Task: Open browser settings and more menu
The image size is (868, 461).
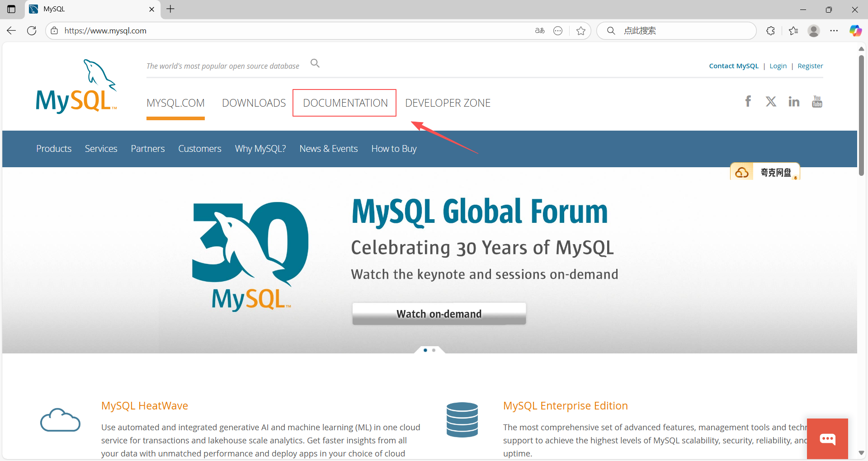Action: [834, 31]
